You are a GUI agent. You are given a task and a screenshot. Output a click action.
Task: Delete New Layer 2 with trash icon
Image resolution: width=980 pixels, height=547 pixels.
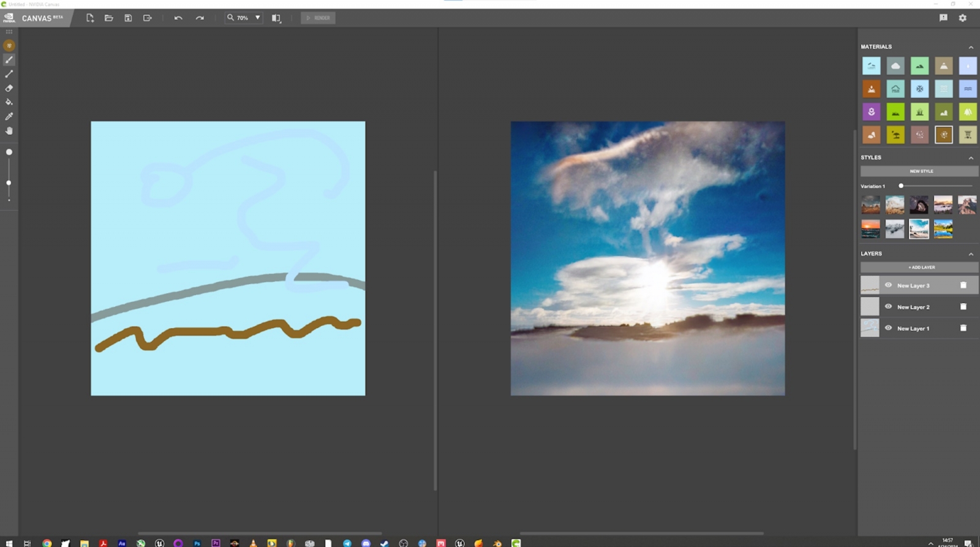pos(963,307)
